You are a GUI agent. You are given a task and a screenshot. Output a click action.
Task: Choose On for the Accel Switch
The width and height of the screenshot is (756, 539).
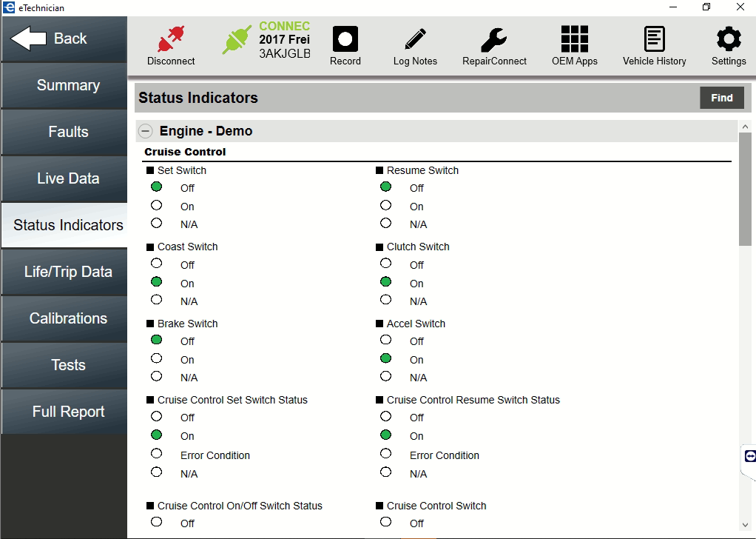(x=385, y=358)
